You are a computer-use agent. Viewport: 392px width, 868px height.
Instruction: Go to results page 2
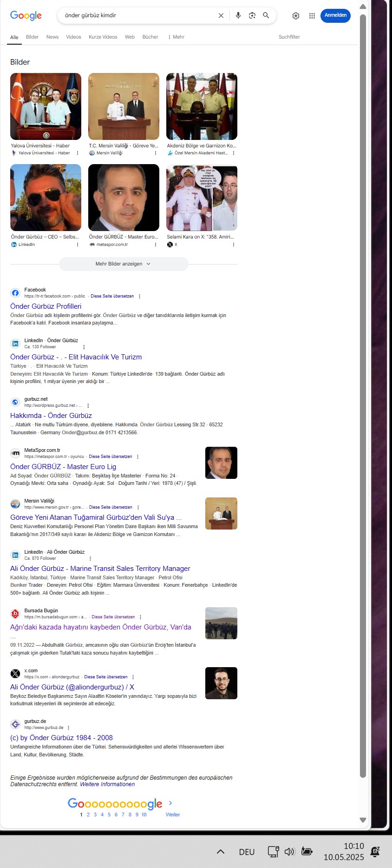88,815
